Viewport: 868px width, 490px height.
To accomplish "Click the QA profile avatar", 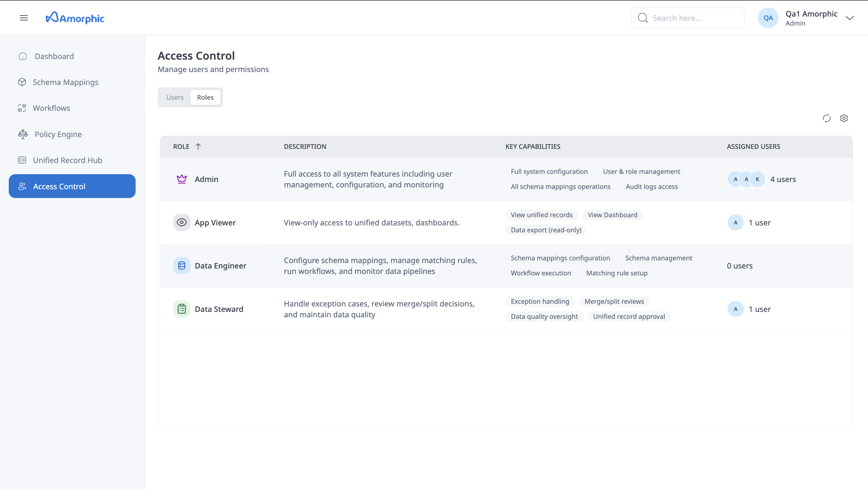I will pos(768,18).
